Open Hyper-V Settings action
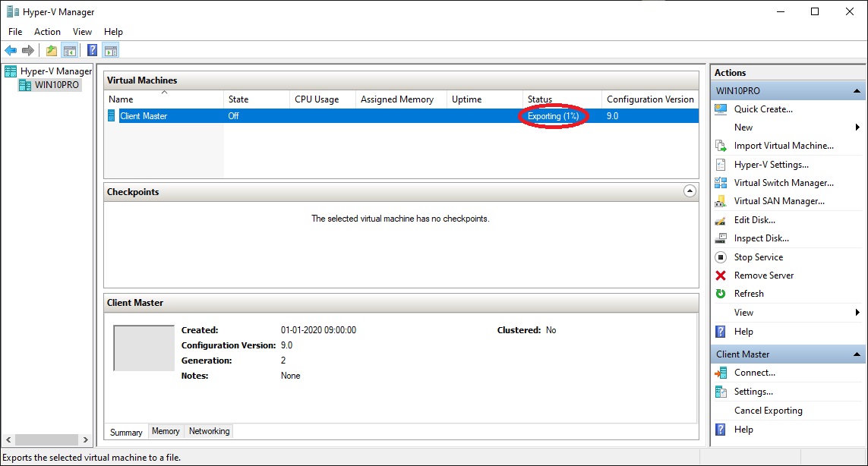 (771, 165)
